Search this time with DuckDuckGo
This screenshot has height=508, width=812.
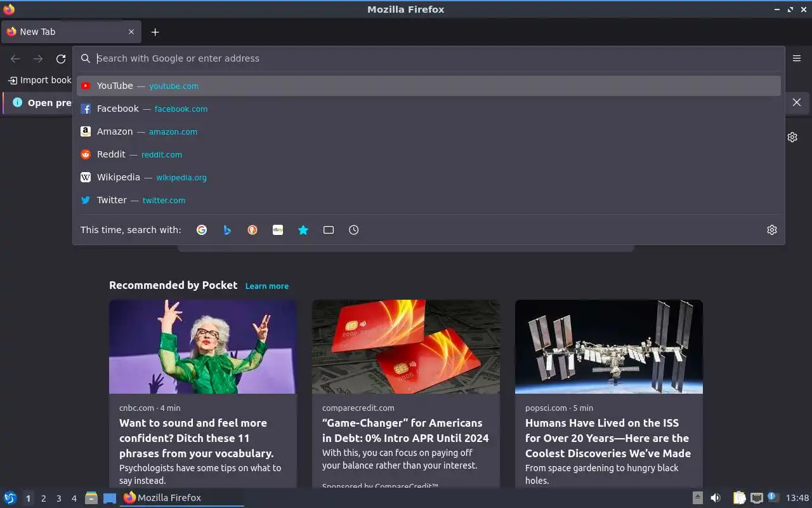(x=252, y=230)
